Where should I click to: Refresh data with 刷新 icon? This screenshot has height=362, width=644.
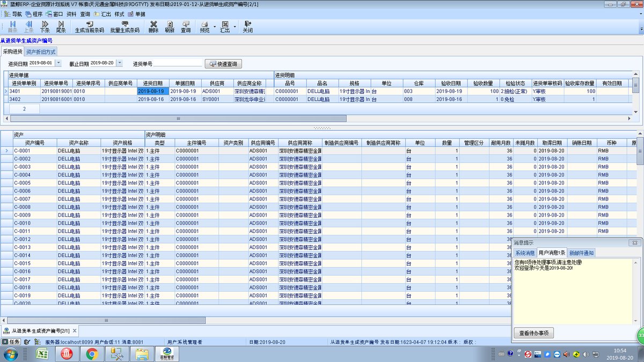click(170, 27)
